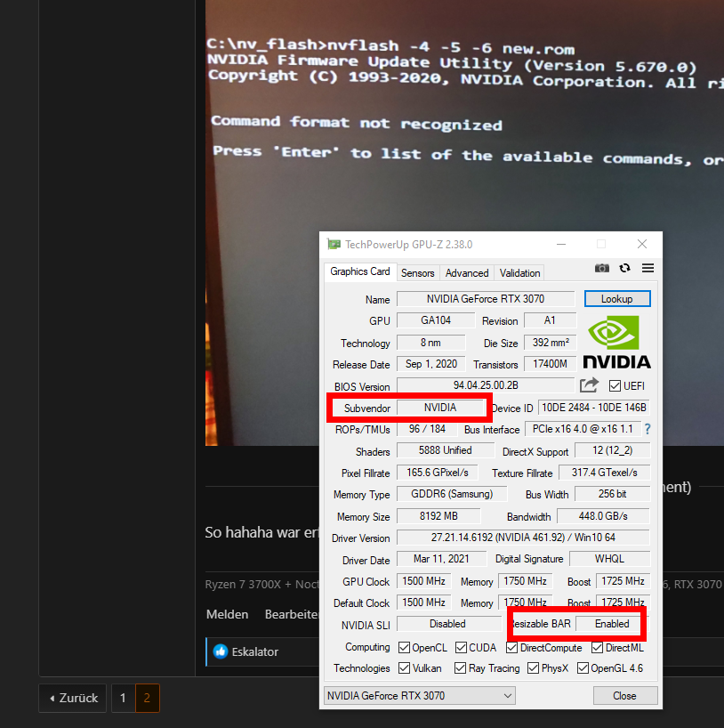Click the Die Size 392 mm² field
Image resolution: width=724 pixels, height=728 pixels.
[550, 342]
